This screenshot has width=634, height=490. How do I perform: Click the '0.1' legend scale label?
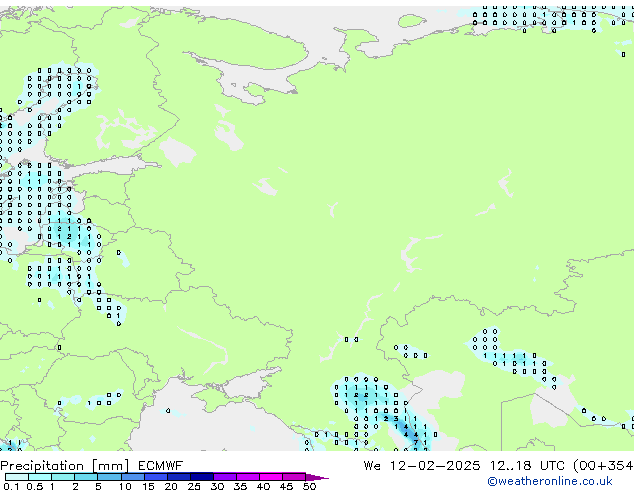coord(11,486)
